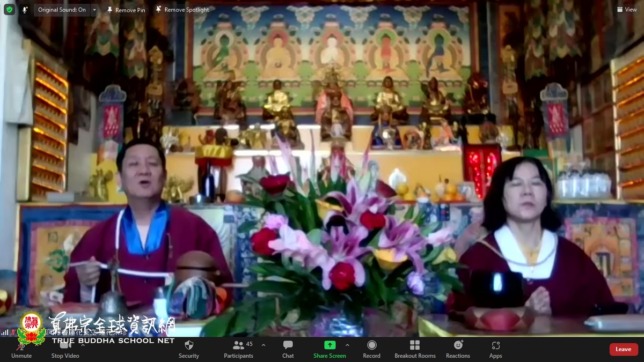
Task: Open the Reactions picker
Action: [x=458, y=345]
